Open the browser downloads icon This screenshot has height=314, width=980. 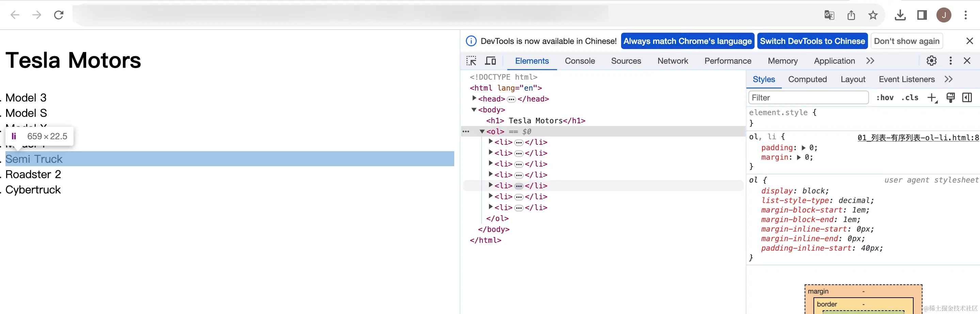900,15
